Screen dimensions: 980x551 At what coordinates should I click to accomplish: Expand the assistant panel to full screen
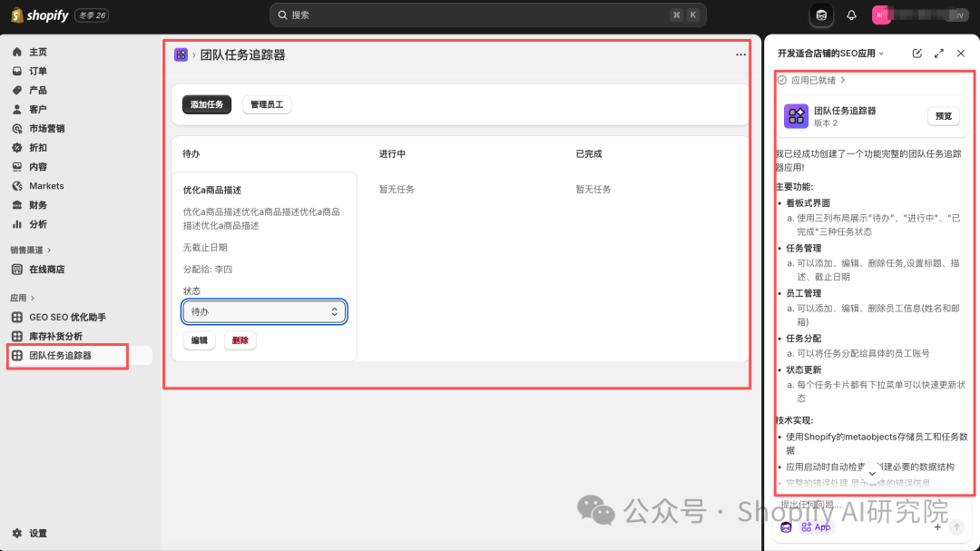point(939,54)
